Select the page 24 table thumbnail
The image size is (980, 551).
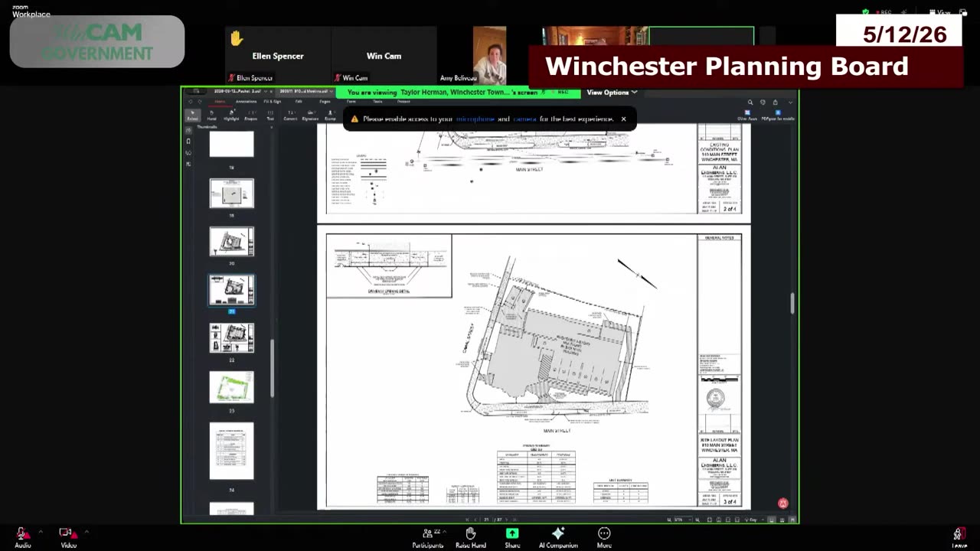232,451
